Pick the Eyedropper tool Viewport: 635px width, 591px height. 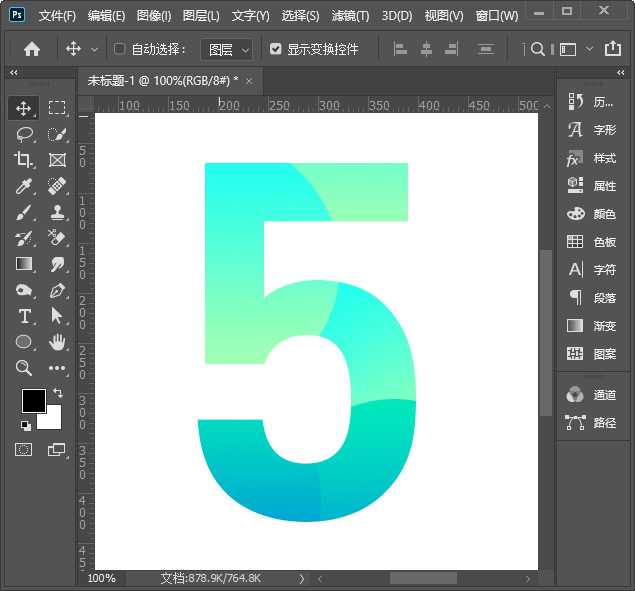coord(24,186)
